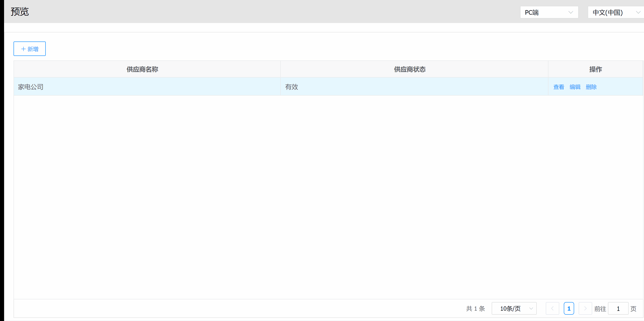Focus the 前往 page number input
Screen dimensions: 644x321
[618, 309]
